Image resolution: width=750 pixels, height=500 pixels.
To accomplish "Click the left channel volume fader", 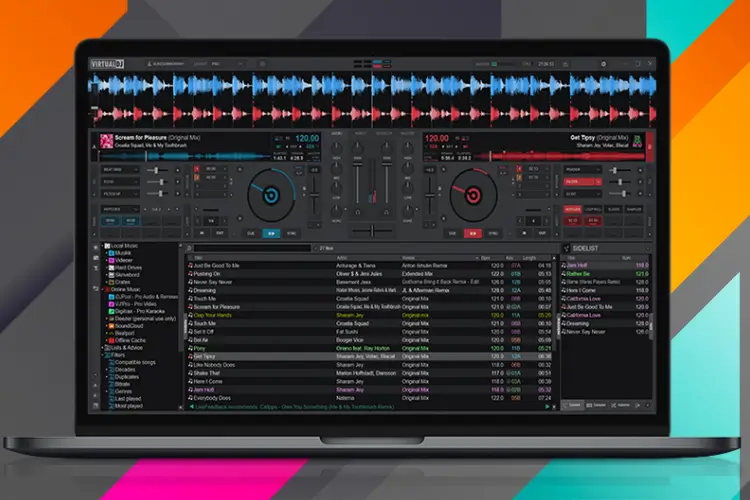I will [357, 182].
